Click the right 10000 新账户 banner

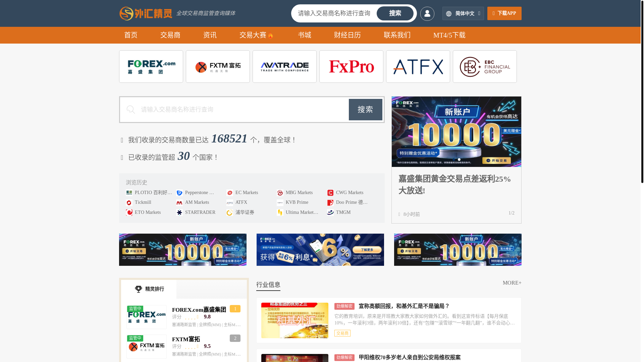click(x=458, y=250)
